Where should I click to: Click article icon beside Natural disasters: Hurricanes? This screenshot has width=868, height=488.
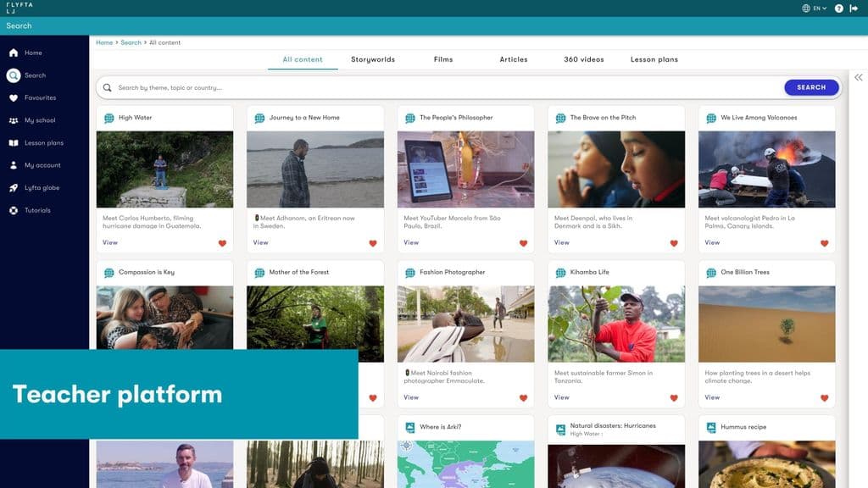(561, 429)
